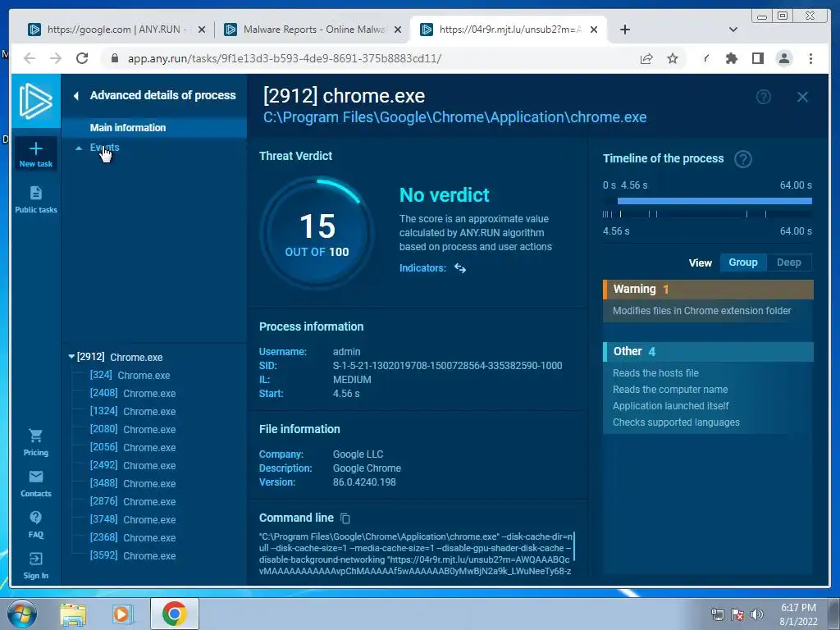Click 'Application launched itself' entry

671,406
